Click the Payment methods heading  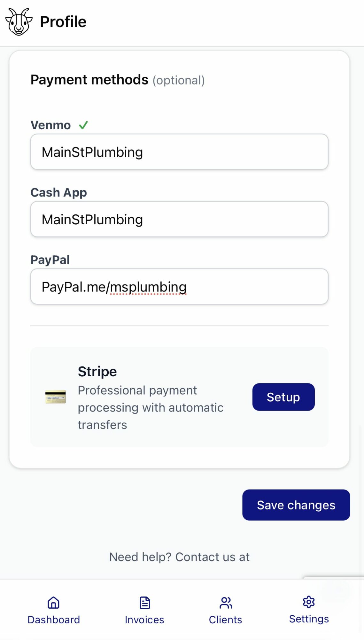(x=89, y=80)
